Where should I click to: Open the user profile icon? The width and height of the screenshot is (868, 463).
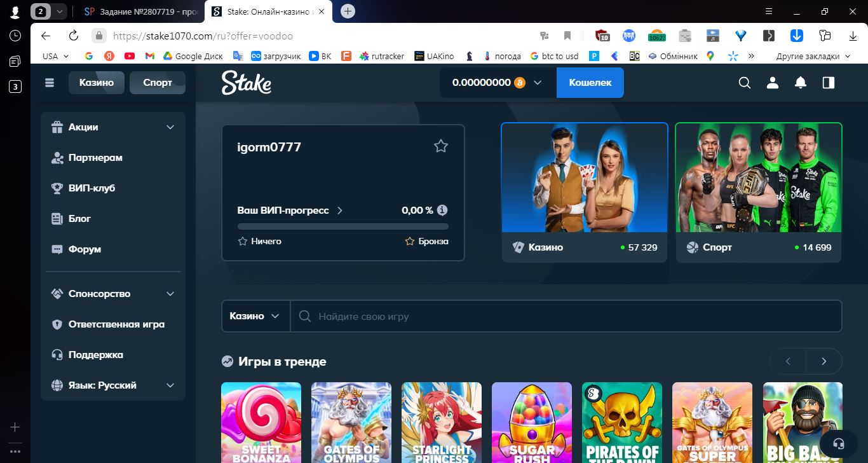point(773,83)
